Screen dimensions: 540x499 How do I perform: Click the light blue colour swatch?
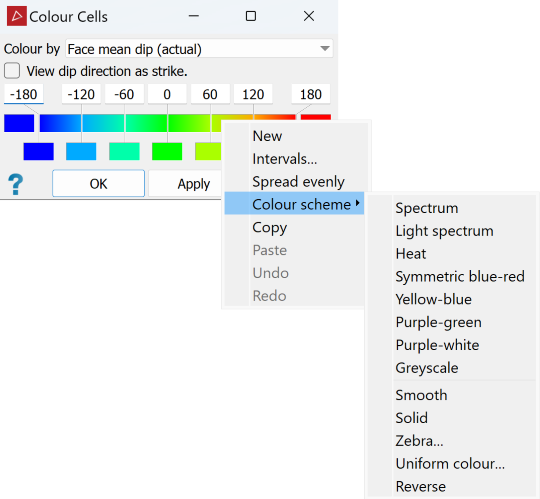tap(81, 152)
